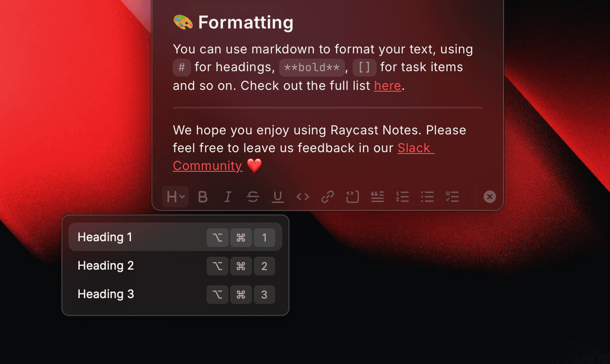Select Heading 2 option

pyautogui.click(x=106, y=266)
